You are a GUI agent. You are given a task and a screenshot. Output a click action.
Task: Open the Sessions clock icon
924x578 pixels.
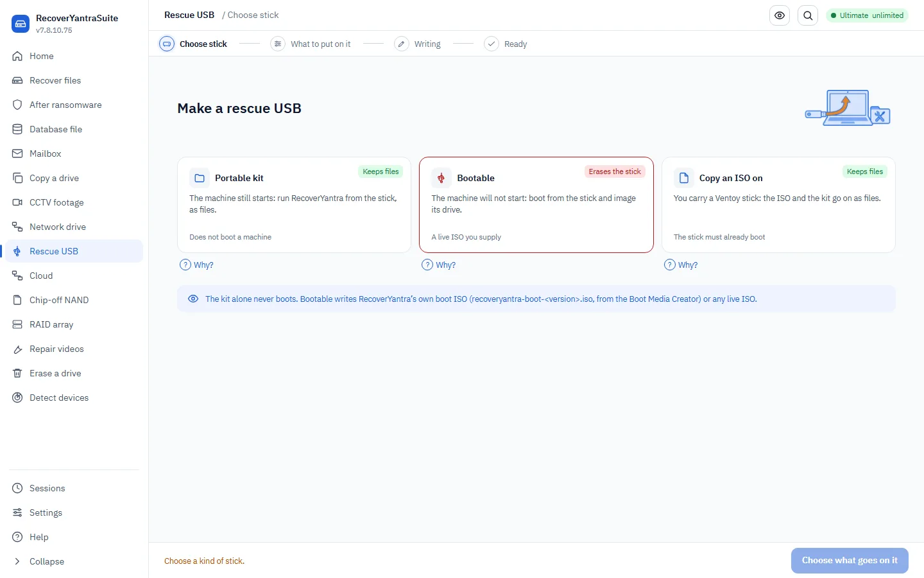[x=17, y=488]
